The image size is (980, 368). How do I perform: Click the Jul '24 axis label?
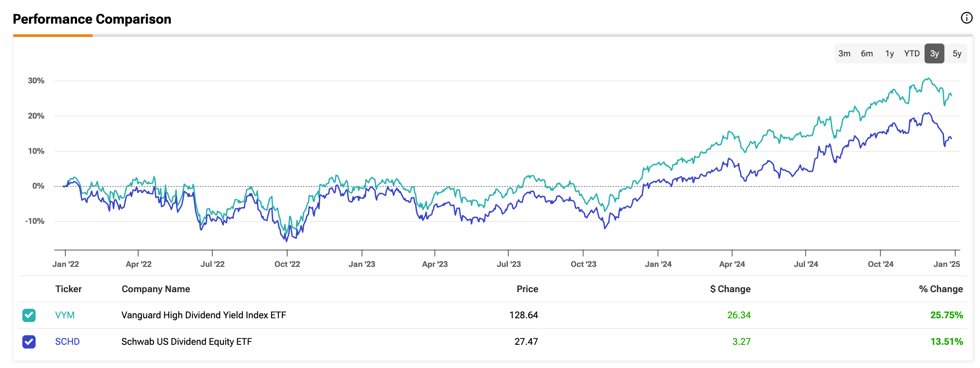click(x=806, y=264)
